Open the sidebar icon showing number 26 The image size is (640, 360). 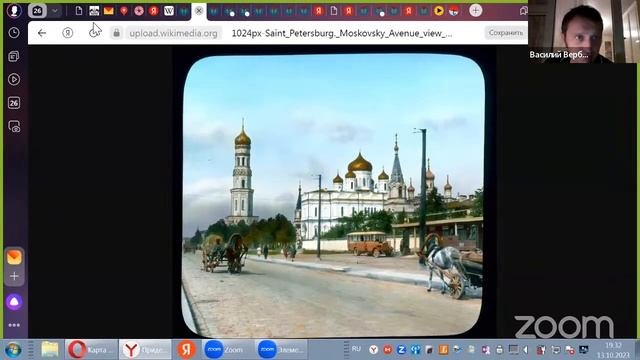[14, 103]
